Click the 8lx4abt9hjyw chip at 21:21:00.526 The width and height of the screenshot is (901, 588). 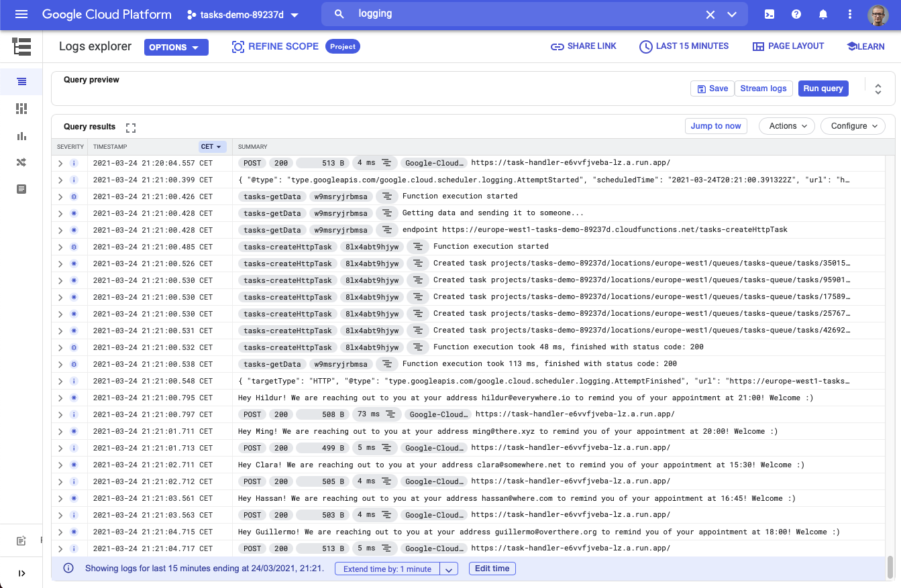(x=372, y=263)
